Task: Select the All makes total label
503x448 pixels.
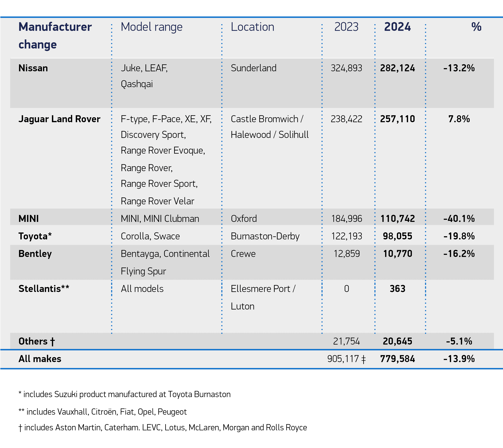Action: (x=40, y=359)
